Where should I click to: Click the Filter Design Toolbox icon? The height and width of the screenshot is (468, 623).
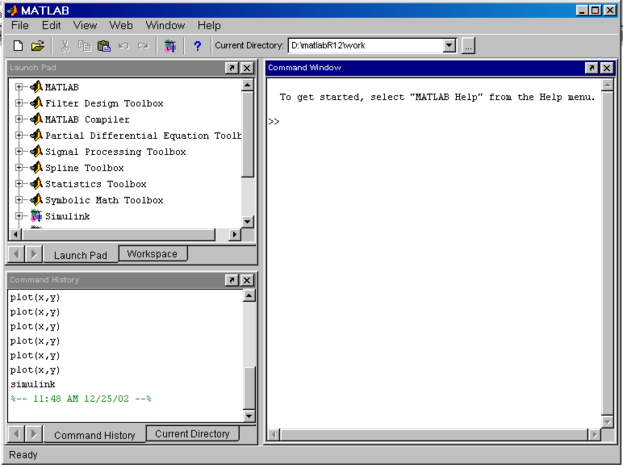[x=37, y=102]
